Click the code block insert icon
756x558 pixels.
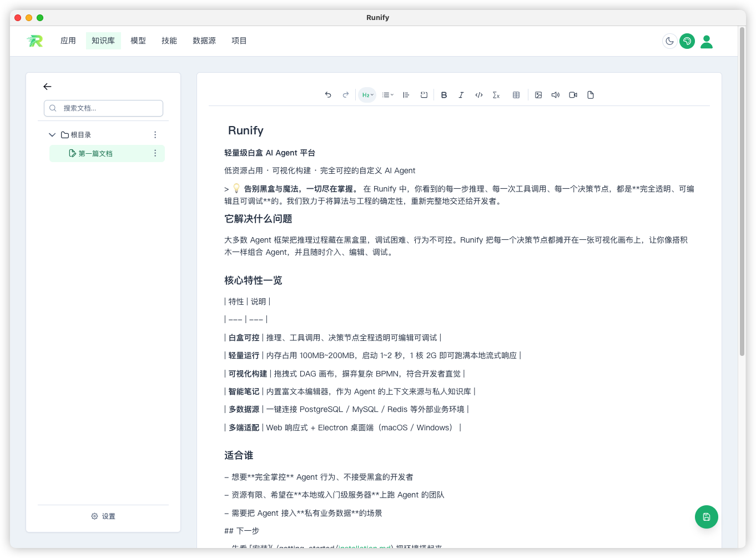424,95
